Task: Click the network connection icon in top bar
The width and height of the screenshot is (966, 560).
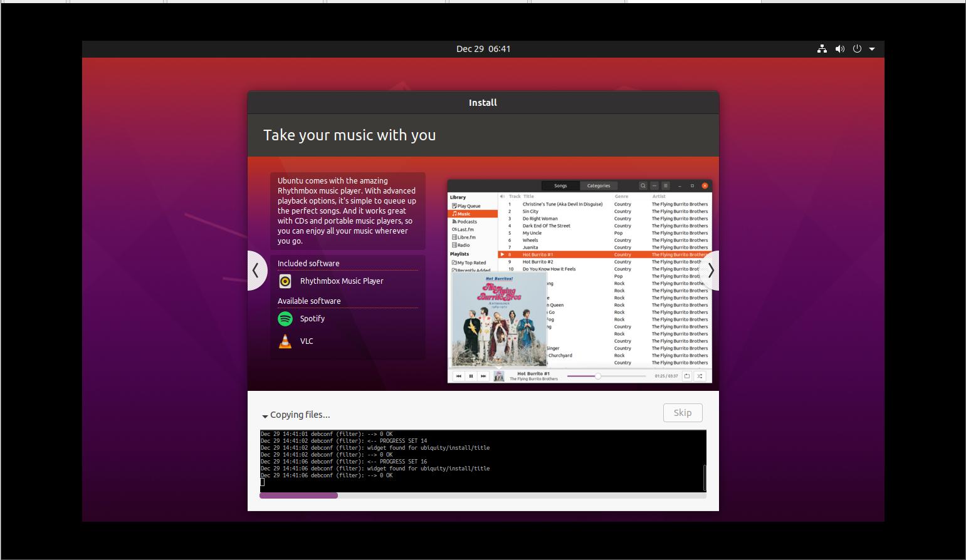Action: point(822,49)
